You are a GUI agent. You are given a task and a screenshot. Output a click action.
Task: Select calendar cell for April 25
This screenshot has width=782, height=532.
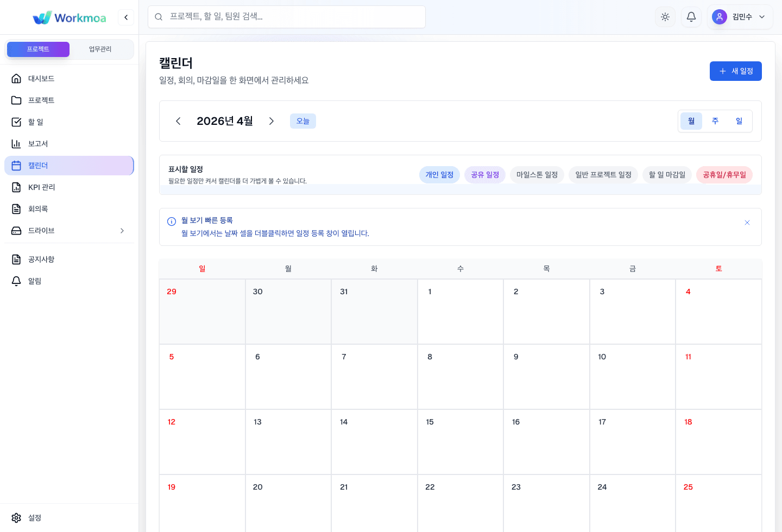point(718,503)
